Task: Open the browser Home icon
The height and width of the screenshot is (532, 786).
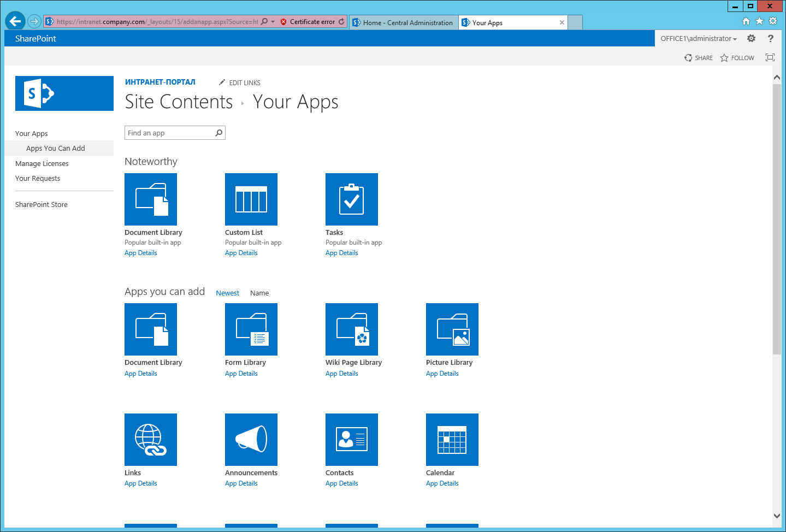Action: pos(746,21)
